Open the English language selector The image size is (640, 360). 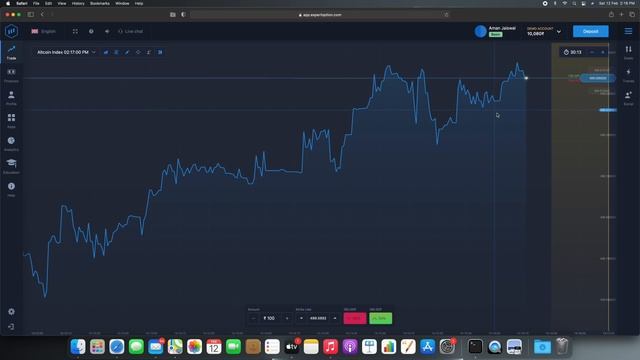click(44, 31)
